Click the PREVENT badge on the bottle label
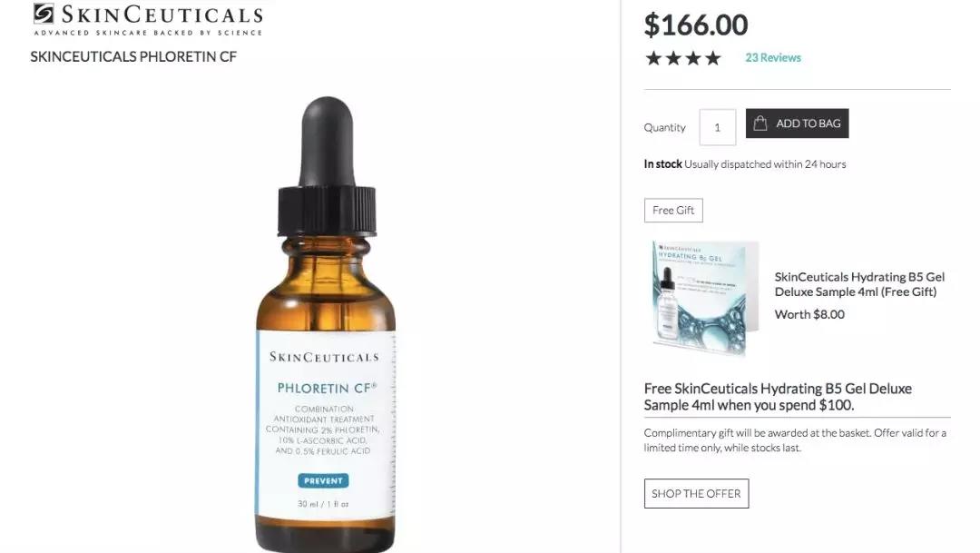The image size is (980, 553). [x=323, y=480]
